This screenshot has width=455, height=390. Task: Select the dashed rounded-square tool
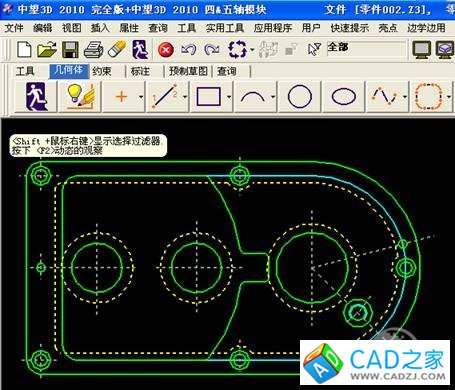click(429, 97)
